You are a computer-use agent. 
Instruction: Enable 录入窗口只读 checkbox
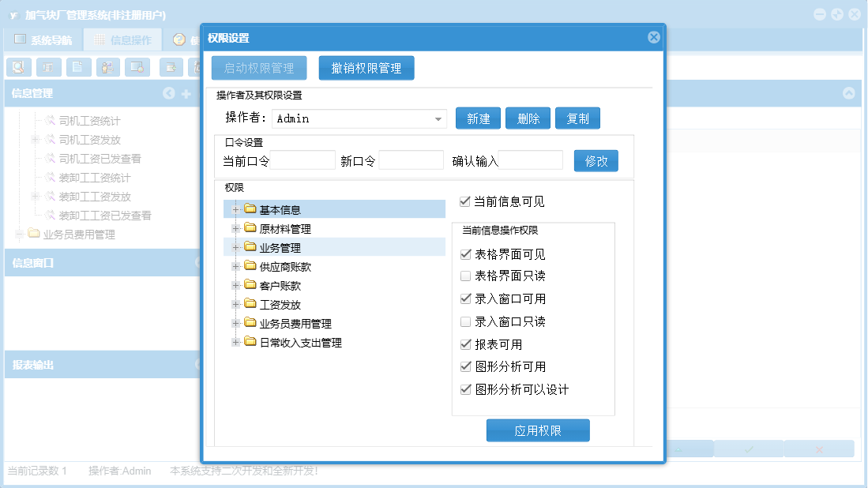click(x=465, y=321)
